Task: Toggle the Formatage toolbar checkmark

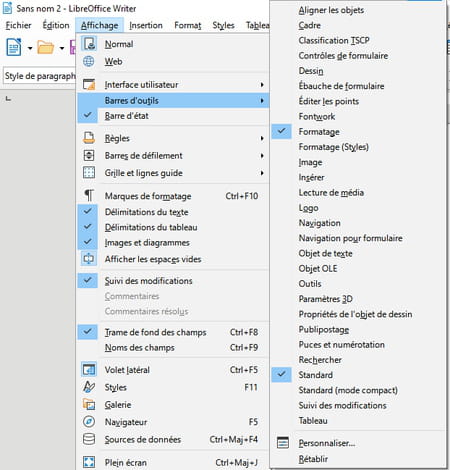Action: (282, 131)
